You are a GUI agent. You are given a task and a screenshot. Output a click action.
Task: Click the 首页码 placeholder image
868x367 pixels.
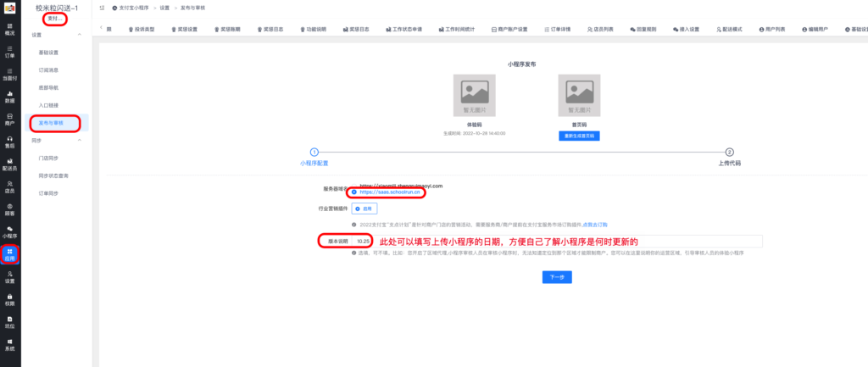click(x=579, y=95)
